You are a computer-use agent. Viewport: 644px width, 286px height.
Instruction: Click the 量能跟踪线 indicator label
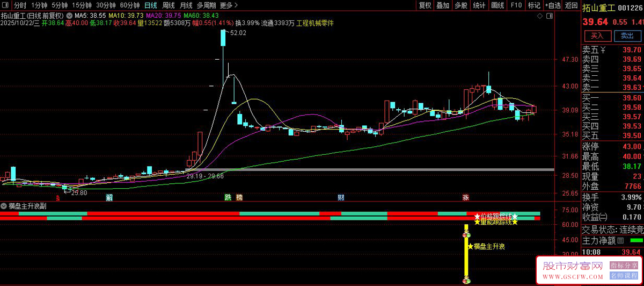point(496,222)
